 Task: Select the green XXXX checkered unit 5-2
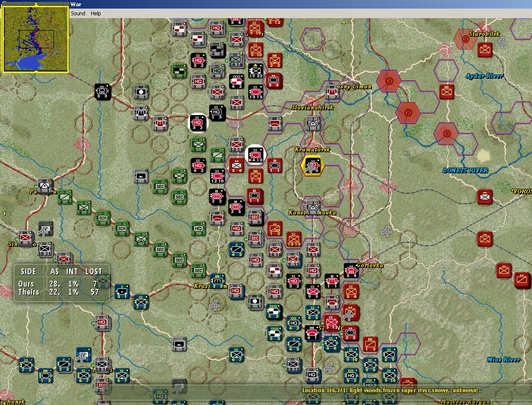point(179,71)
